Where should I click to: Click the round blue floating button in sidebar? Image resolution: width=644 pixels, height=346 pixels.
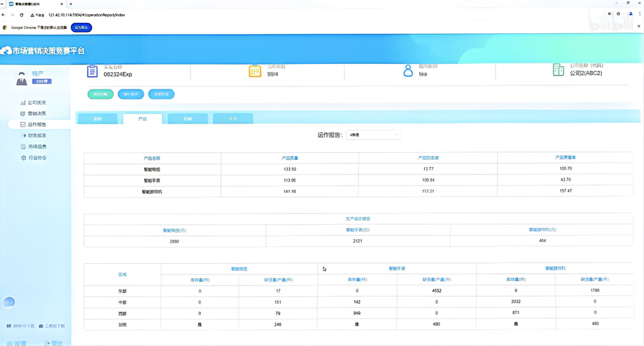tap(9, 302)
